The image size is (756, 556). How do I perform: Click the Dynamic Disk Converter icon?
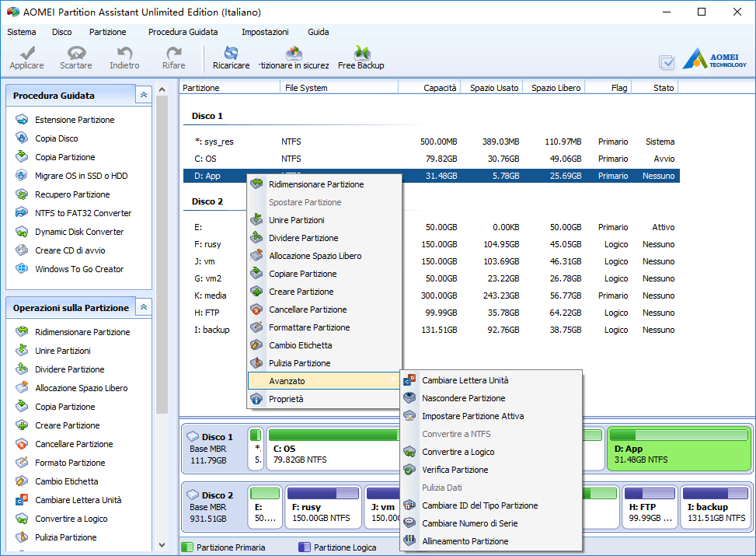[22, 231]
